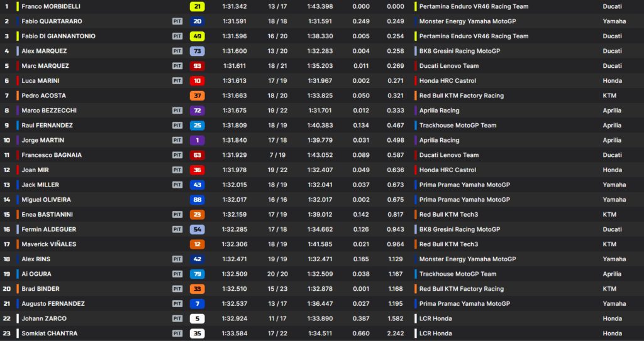The image size is (644, 341).
Task: Click rider number badge 49 for Di Giannantonio
Action: [197, 36]
